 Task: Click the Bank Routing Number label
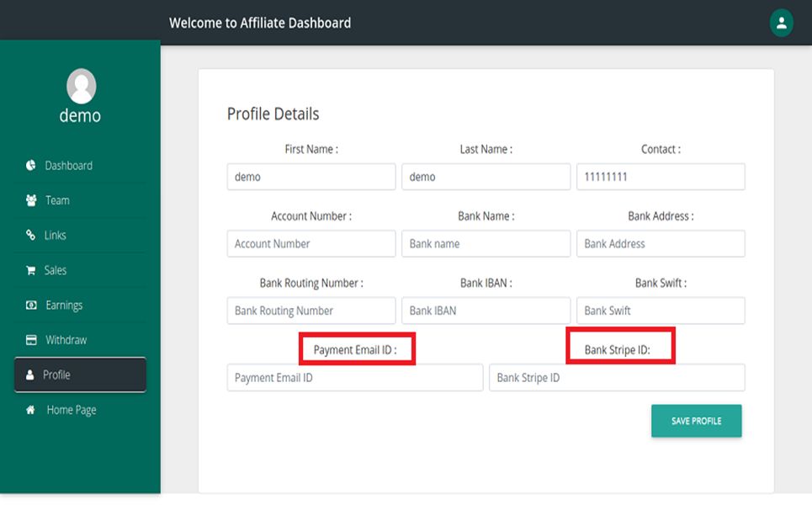coord(311,283)
